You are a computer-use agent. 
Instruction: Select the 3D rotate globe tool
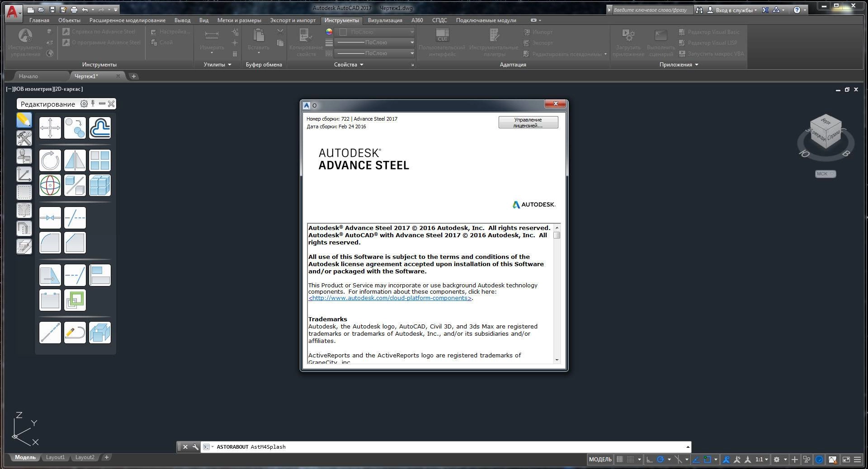tap(50, 185)
